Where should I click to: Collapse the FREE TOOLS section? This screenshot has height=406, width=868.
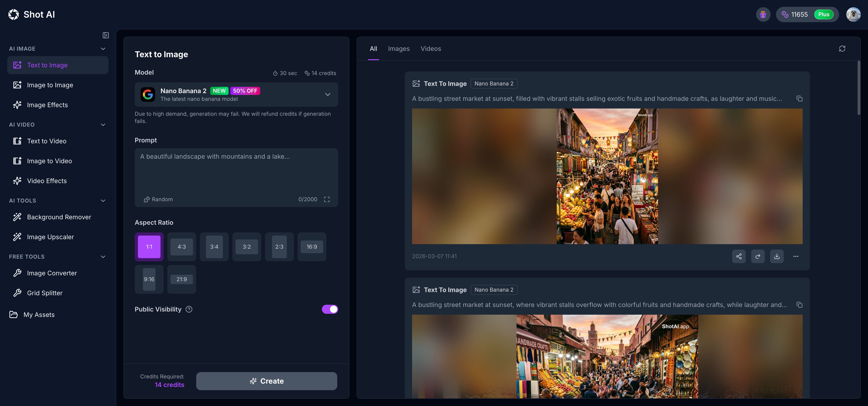[x=103, y=257]
